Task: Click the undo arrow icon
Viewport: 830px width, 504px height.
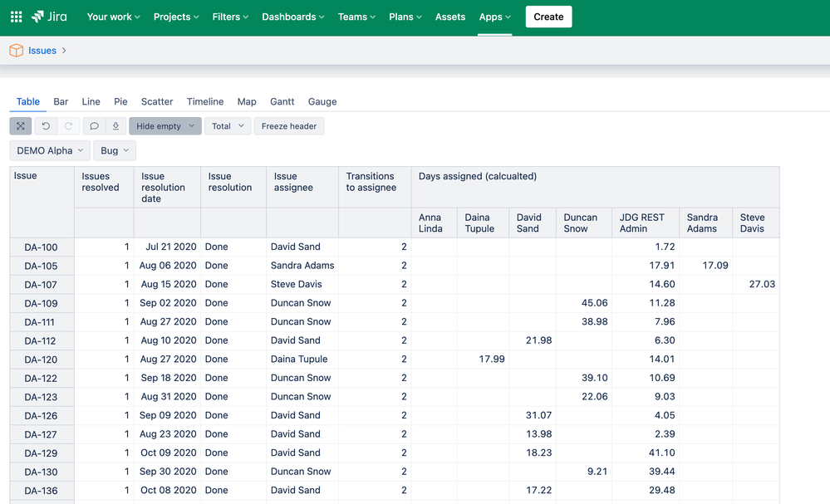Action: pyautogui.click(x=46, y=126)
